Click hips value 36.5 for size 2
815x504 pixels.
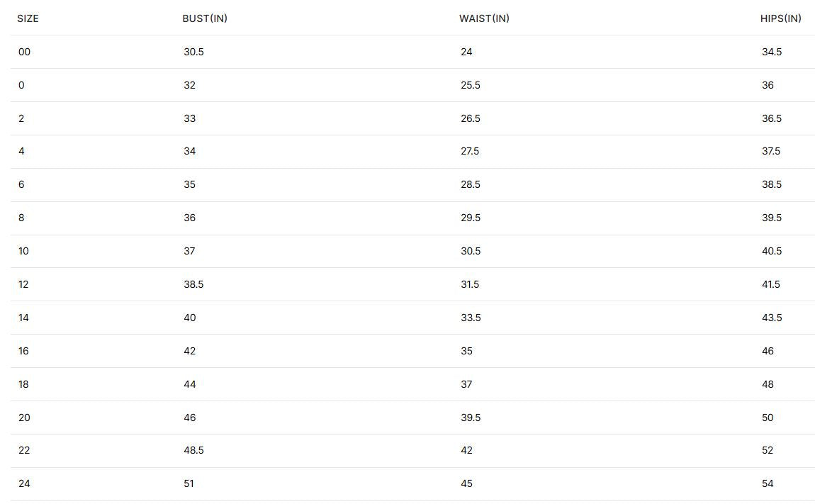(771, 118)
